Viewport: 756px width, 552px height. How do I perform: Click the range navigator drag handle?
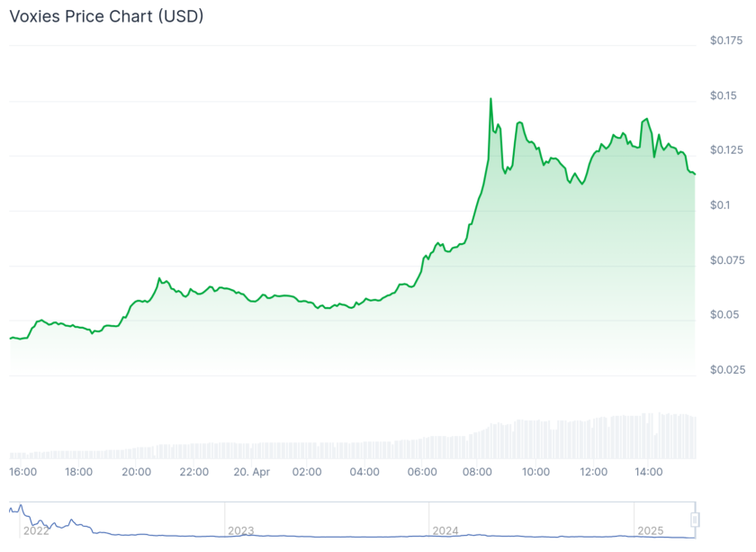pos(695,520)
